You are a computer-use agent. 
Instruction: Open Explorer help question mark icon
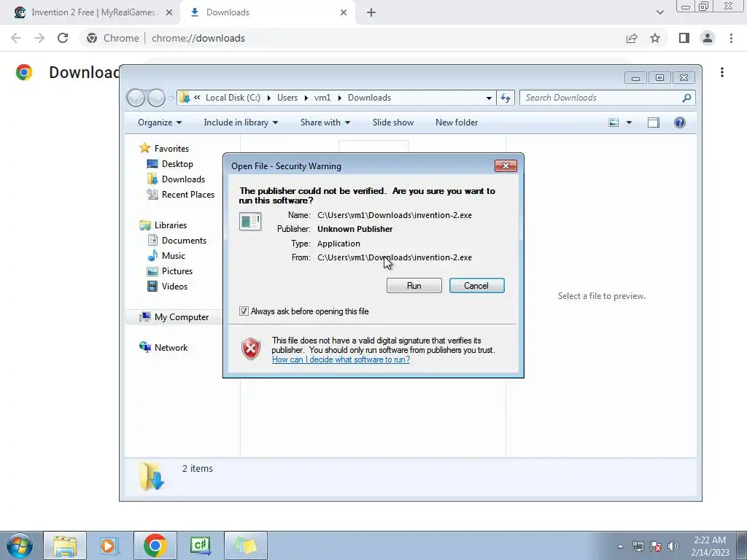[680, 122]
